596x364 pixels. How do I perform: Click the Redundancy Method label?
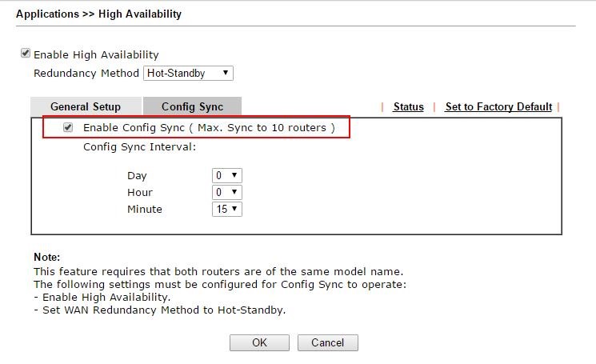(86, 73)
